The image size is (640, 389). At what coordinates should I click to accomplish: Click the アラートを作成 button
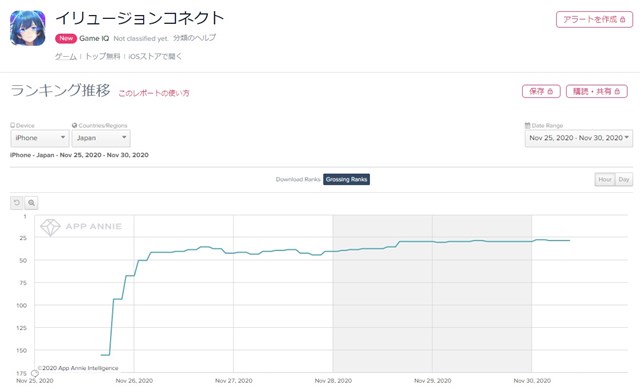click(594, 20)
